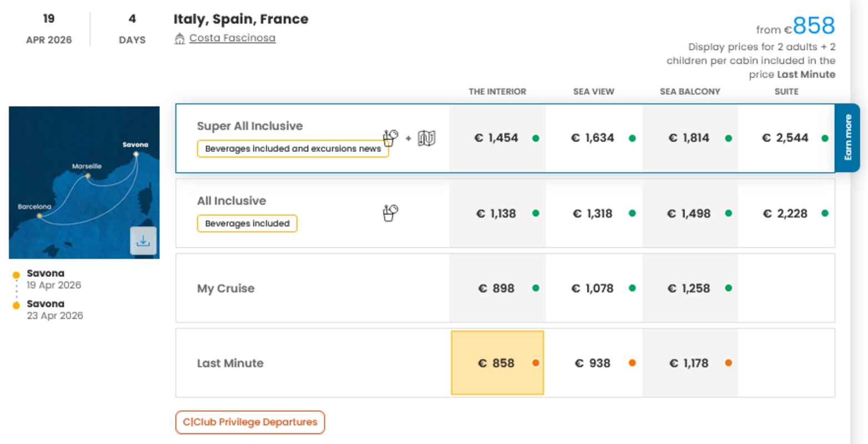
Task: Click Beverages included and excursions news badge
Action: tap(293, 149)
